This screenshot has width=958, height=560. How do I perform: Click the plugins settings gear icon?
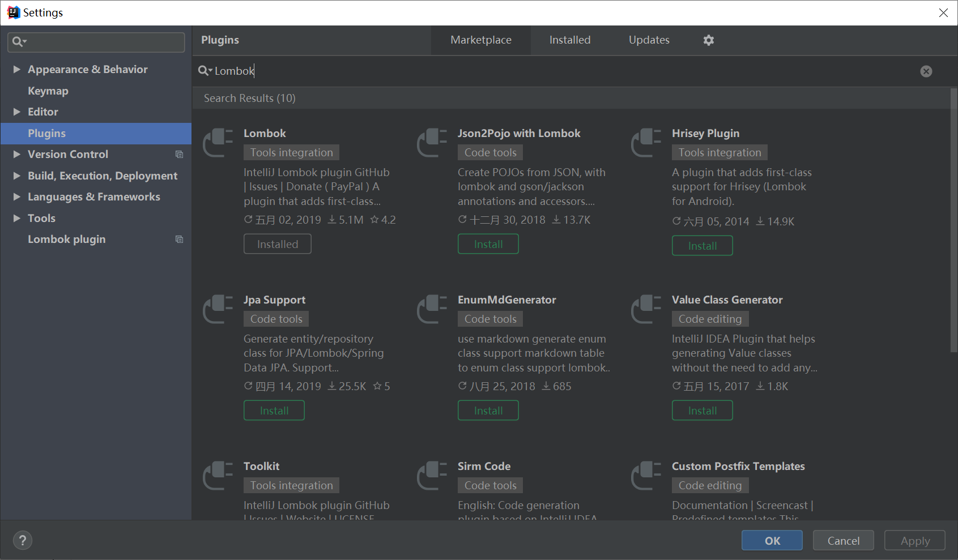[708, 40]
